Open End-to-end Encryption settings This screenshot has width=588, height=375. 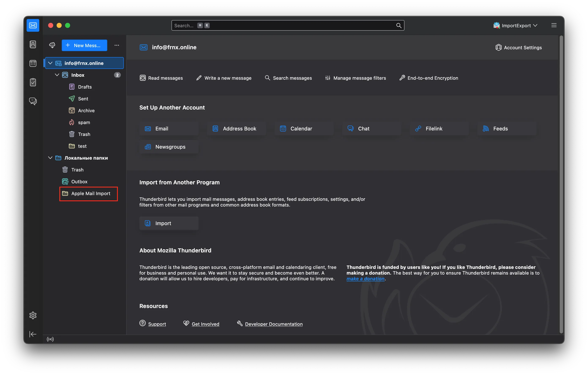point(429,78)
